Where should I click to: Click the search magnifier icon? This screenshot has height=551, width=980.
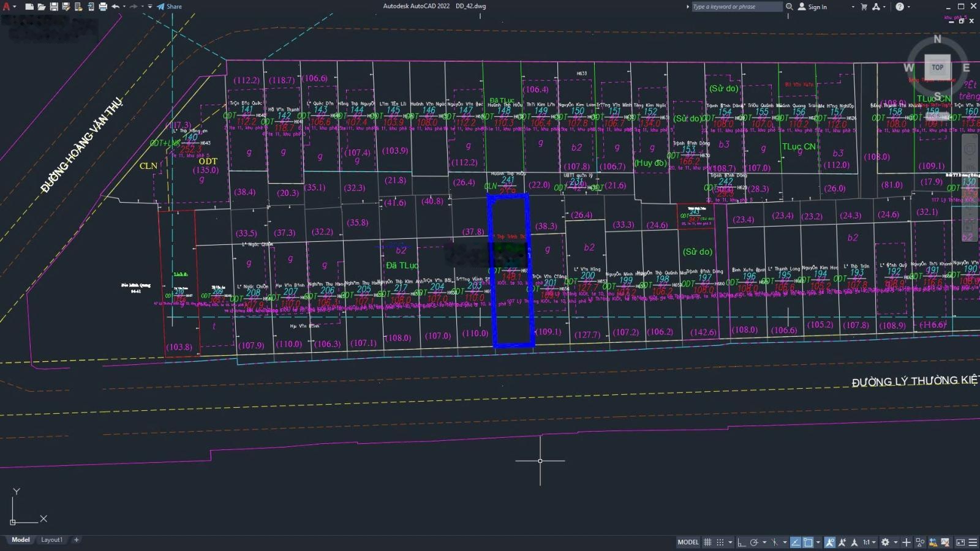(x=790, y=7)
